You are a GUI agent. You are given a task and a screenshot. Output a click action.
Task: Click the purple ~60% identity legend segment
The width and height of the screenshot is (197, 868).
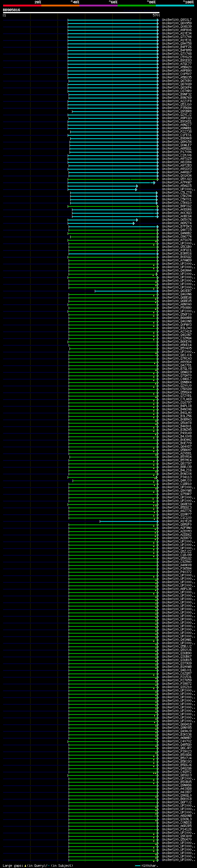pyautogui.click(x=99, y=6)
